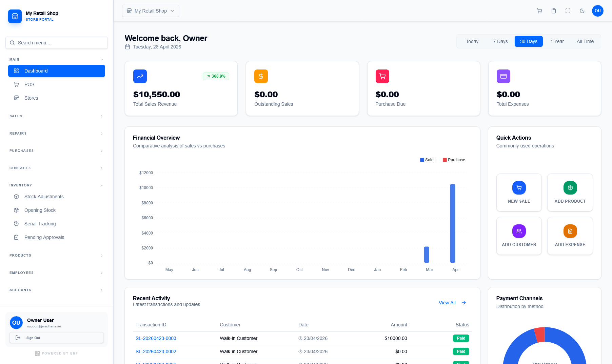Viewport: 612px width, 364px height.
Task: Click the $10,550.00 revenue value
Action: [x=157, y=95]
